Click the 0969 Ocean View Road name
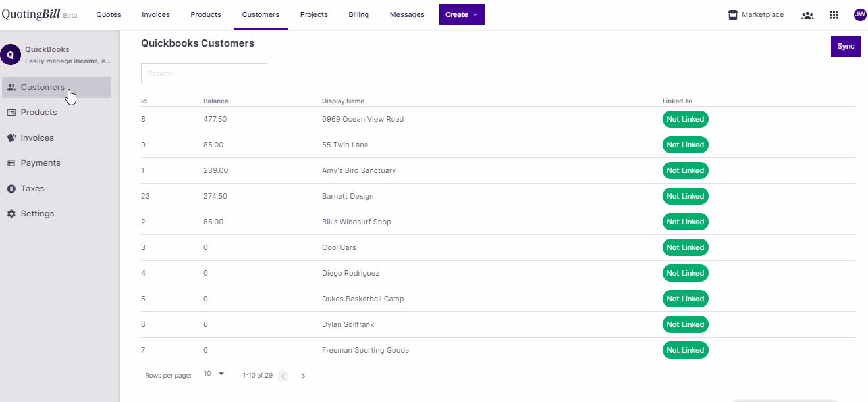This screenshot has width=868, height=402. coord(363,119)
